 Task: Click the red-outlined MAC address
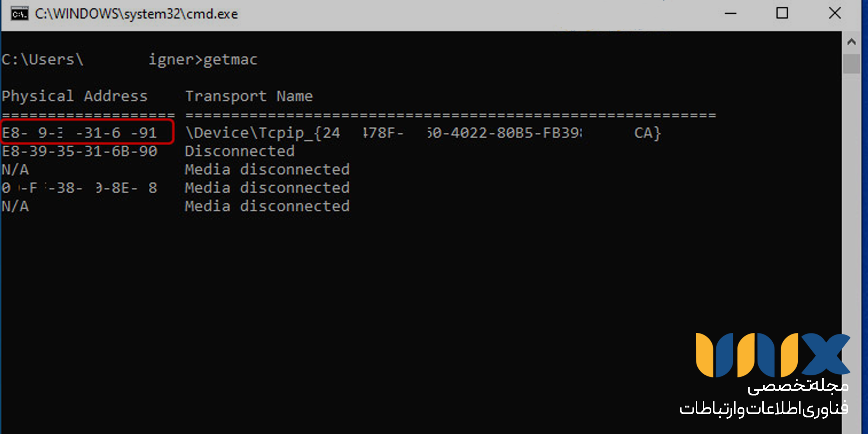point(80,133)
